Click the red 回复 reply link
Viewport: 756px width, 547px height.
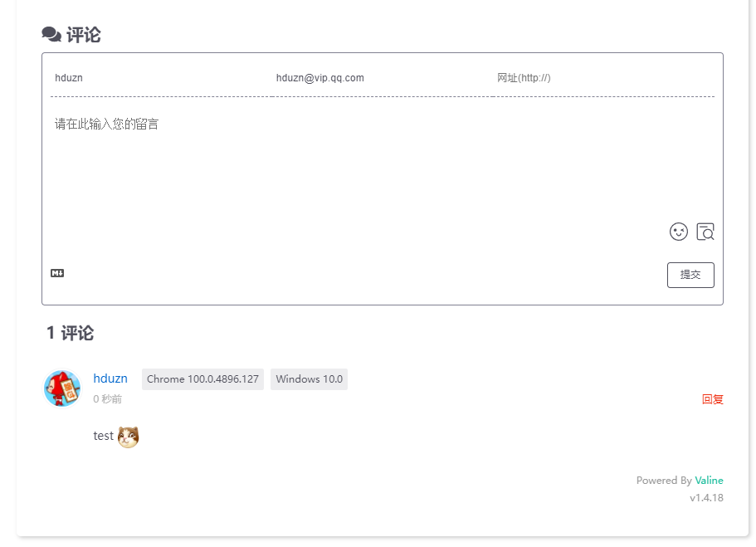point(712,399)
